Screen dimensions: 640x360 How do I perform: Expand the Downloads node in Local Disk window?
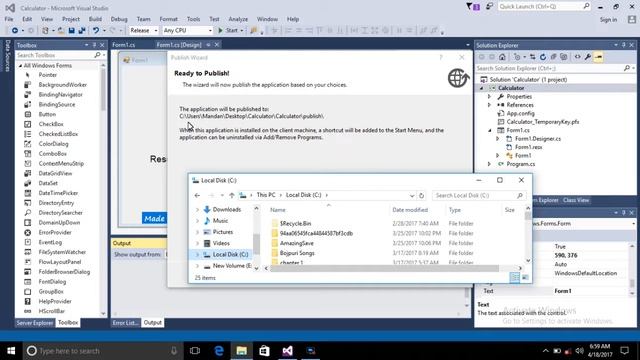[197, 209]
